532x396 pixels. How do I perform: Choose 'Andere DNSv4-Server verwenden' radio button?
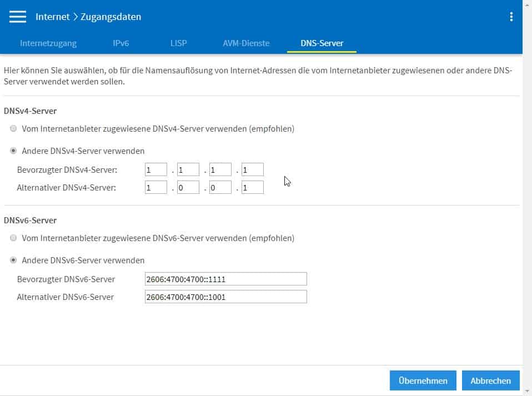tap(13, 151)
